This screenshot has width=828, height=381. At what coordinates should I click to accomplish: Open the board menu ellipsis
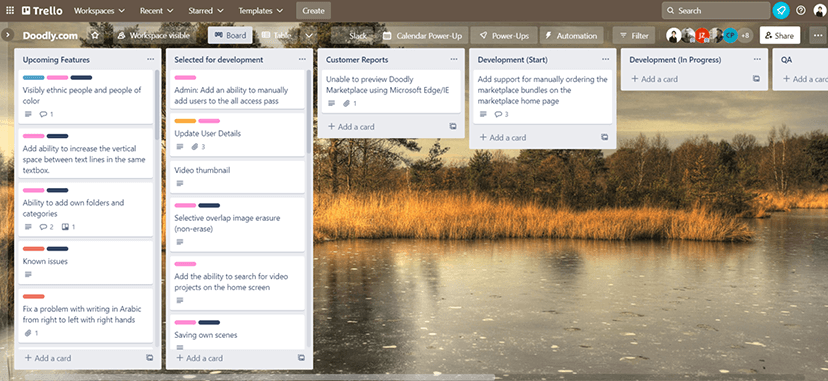click(x=817, y=35)
